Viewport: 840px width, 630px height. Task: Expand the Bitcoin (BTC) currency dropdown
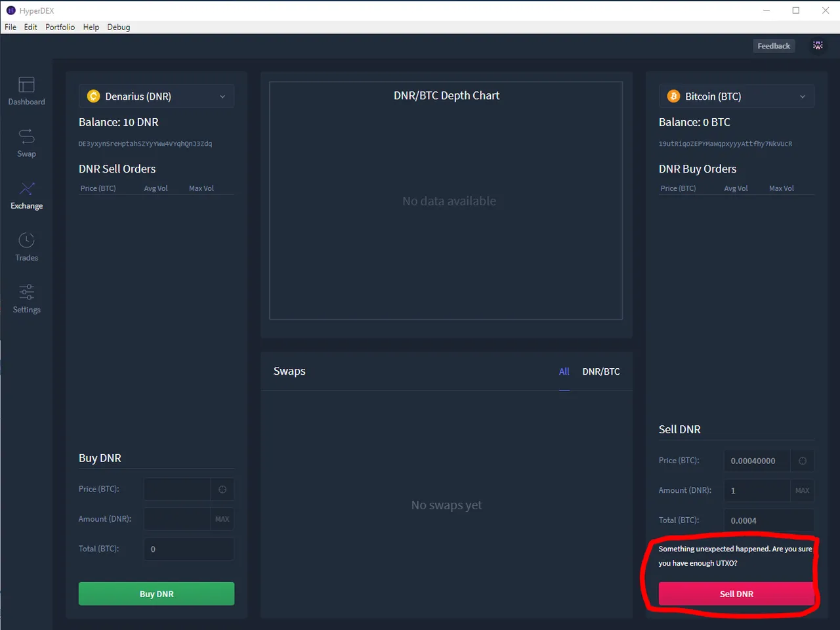(x=736, y=96)
